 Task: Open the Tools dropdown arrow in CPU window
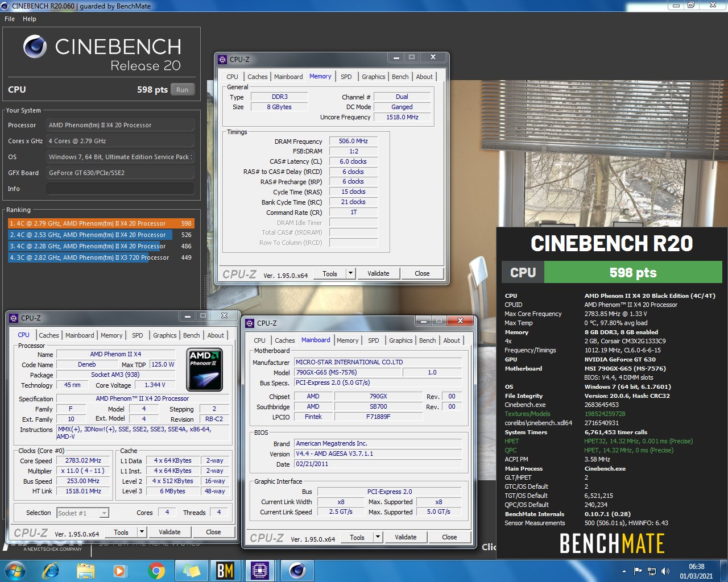(x=142, y=532)
